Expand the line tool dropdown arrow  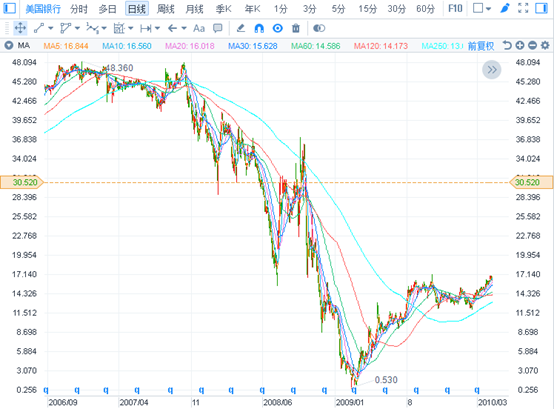click(51, 28)
